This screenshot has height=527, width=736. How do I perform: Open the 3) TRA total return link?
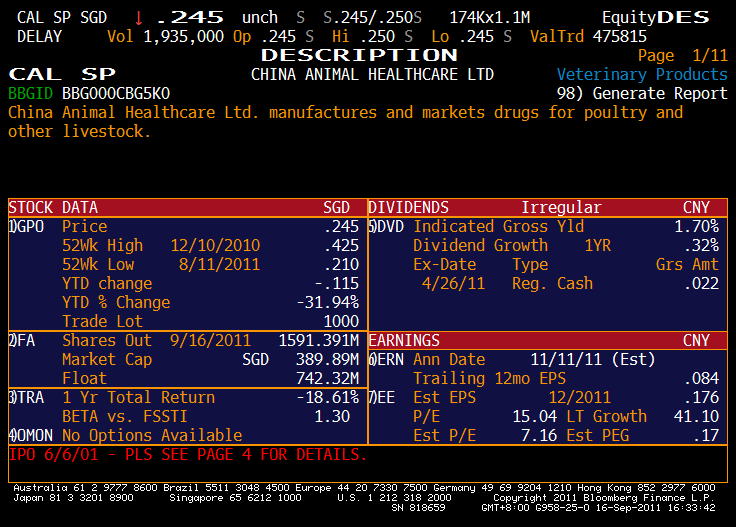pos(26,397)
